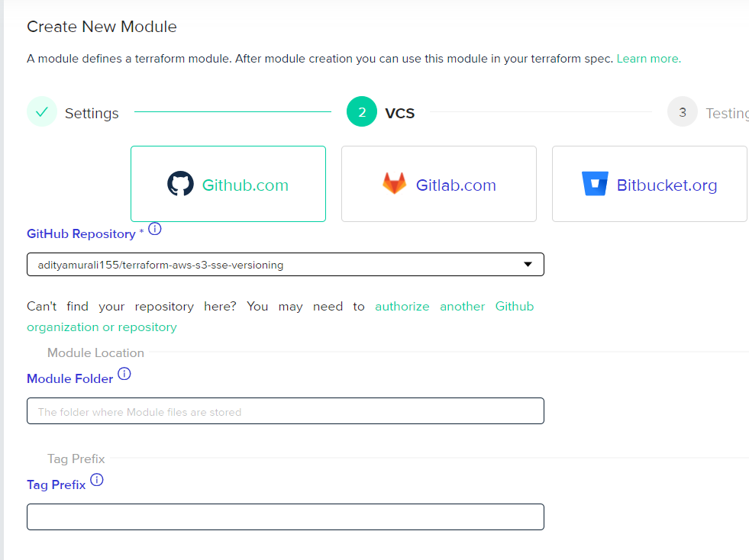
Task: Open info icon next to GitHub Repository
Action: tap(155, 229)
